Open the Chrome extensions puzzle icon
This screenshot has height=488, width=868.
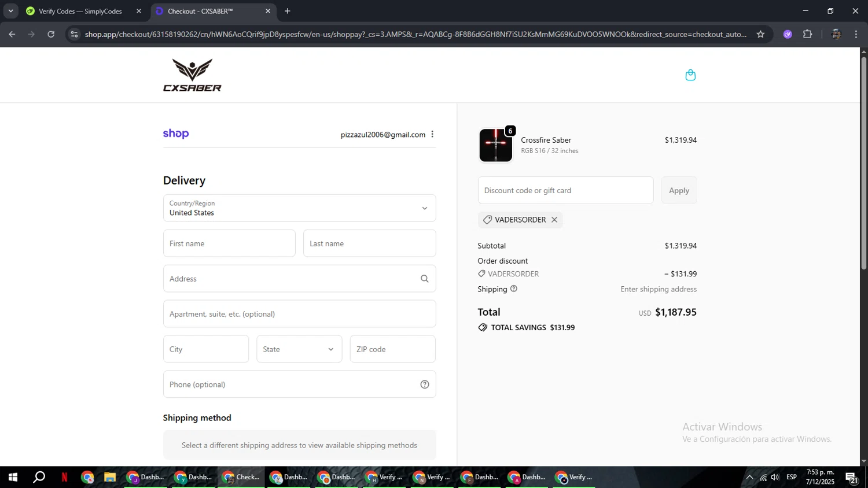coord(808,34)
